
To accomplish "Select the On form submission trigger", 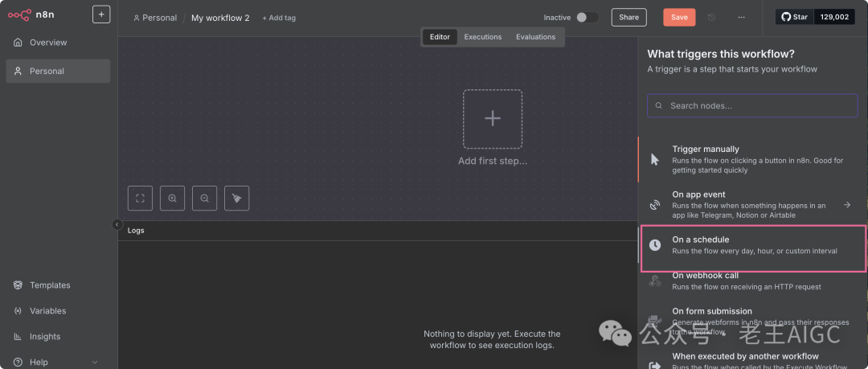I will [x=753, y=322].
